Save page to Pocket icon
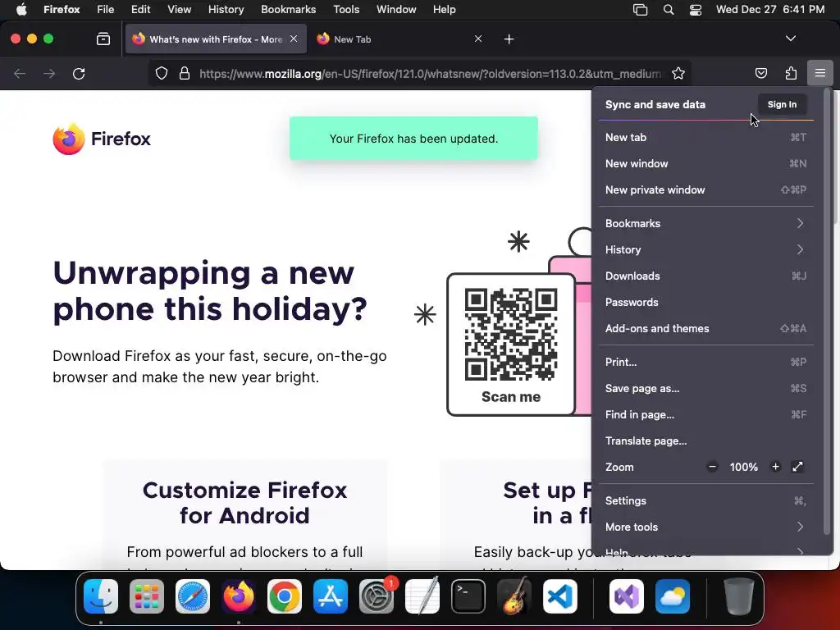The image size is (840, 630). (760, 73)
